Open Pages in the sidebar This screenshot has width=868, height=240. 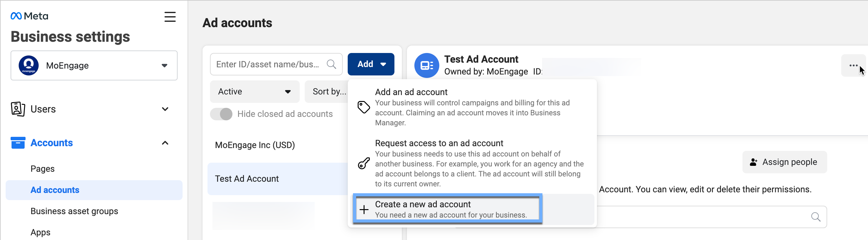pos(42,169)
